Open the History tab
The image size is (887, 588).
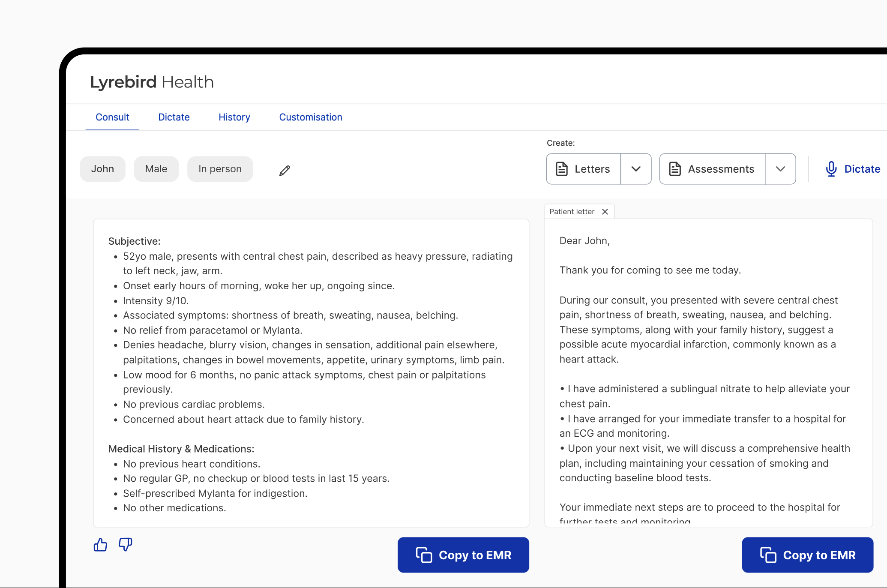[234, 117]
